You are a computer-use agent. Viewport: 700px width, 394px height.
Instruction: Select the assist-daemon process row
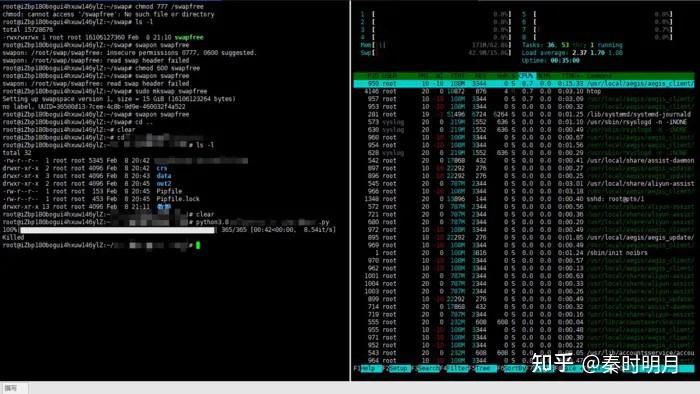(524, 160)
